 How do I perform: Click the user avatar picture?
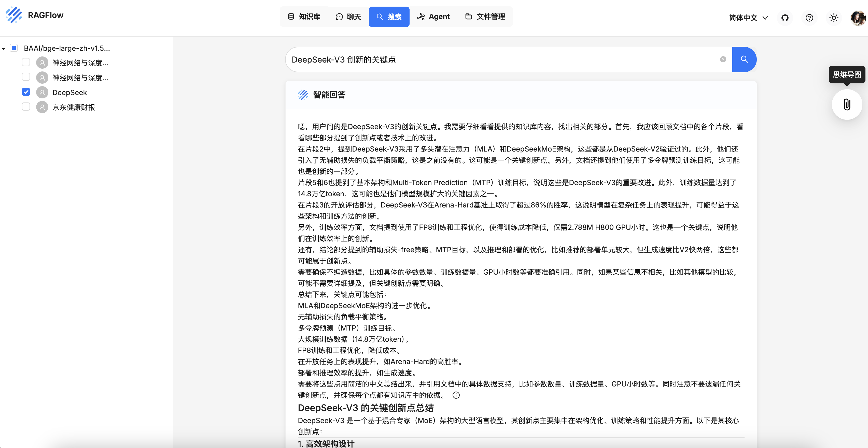[x=858, y=18]
